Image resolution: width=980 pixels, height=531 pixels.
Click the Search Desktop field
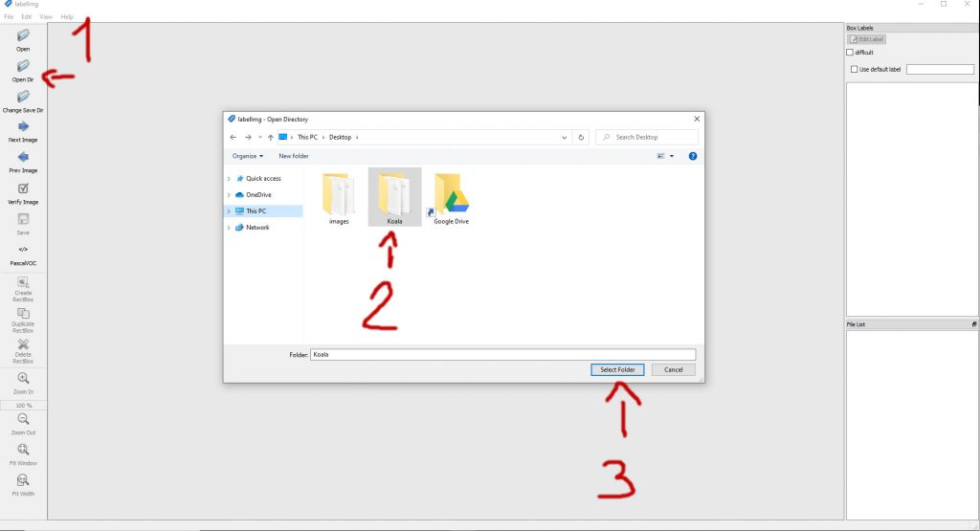(647, 138)
